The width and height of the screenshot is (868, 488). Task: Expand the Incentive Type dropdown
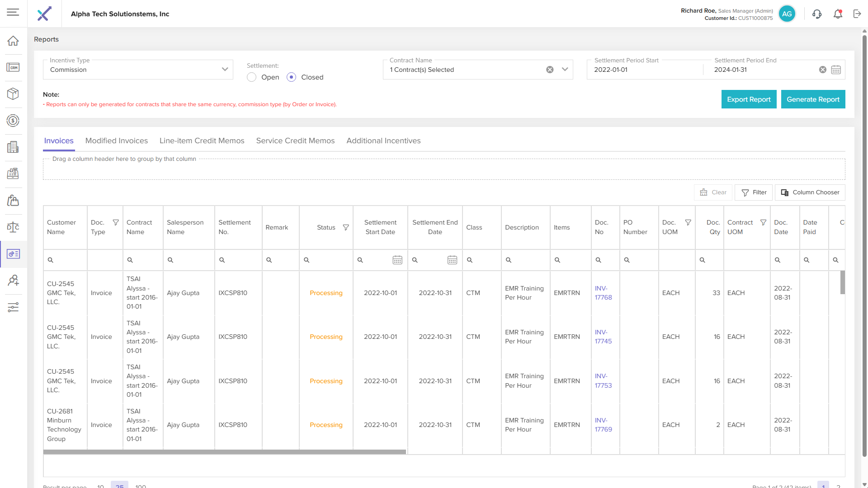point(225,70)
